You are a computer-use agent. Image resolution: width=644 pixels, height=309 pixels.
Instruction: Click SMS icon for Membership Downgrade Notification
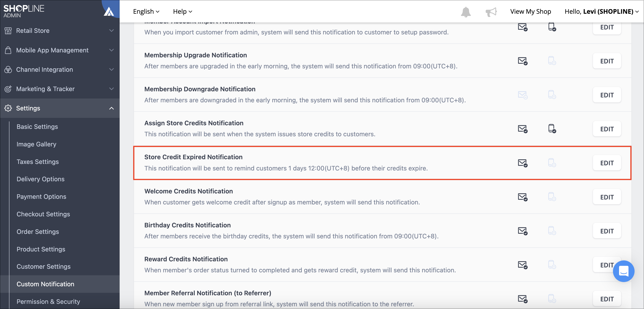(x=552, y=95)
